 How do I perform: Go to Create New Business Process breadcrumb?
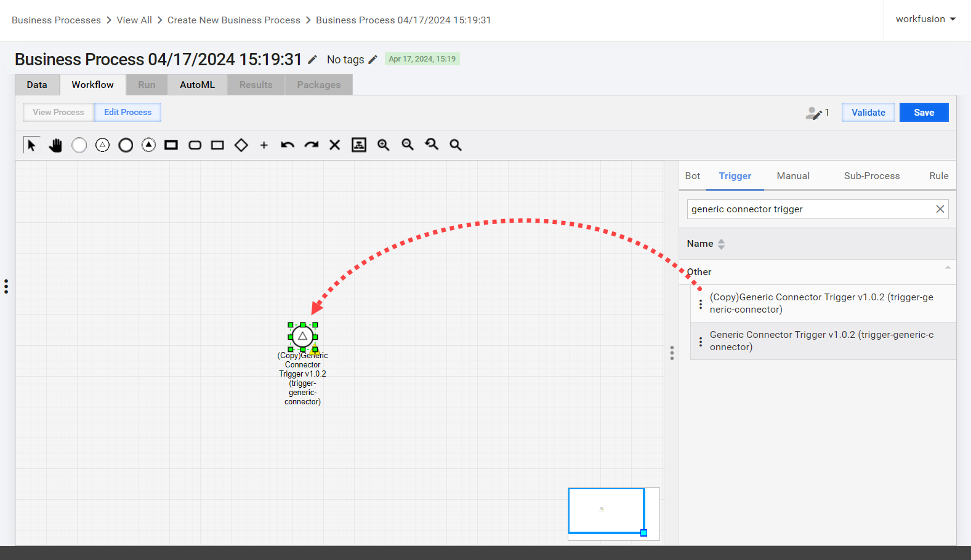click(x=234, y=20)
